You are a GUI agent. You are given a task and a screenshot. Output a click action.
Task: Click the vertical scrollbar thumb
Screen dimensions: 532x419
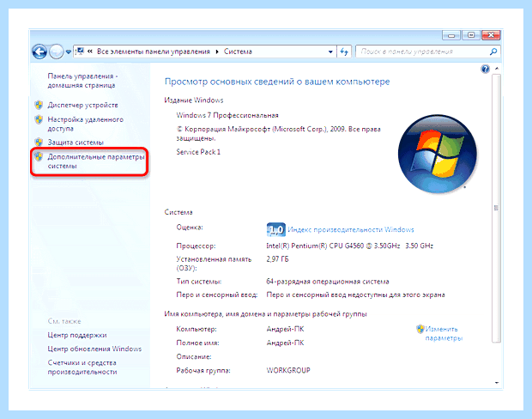click(x=496, y=209)
